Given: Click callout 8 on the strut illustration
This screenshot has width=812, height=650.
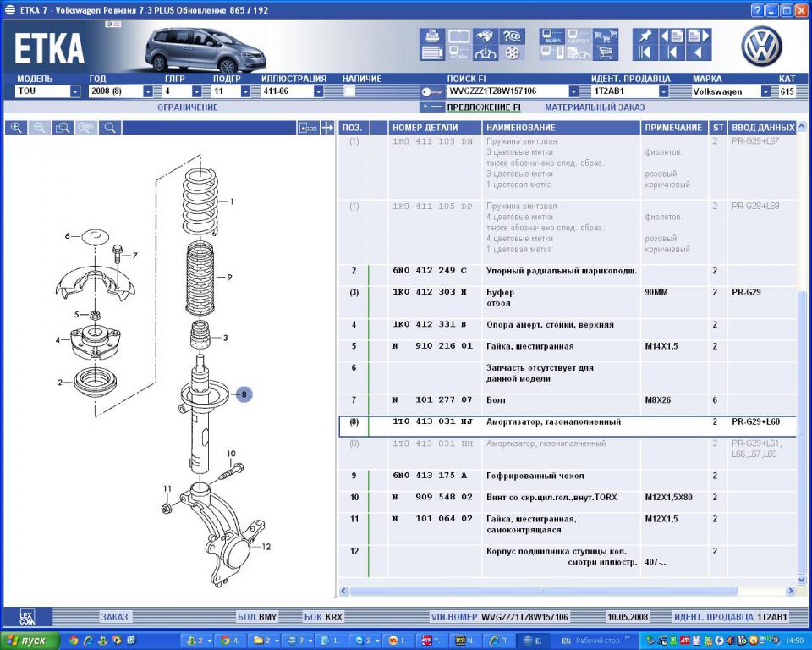Looking at the screenshot, I should click(244, 394).
